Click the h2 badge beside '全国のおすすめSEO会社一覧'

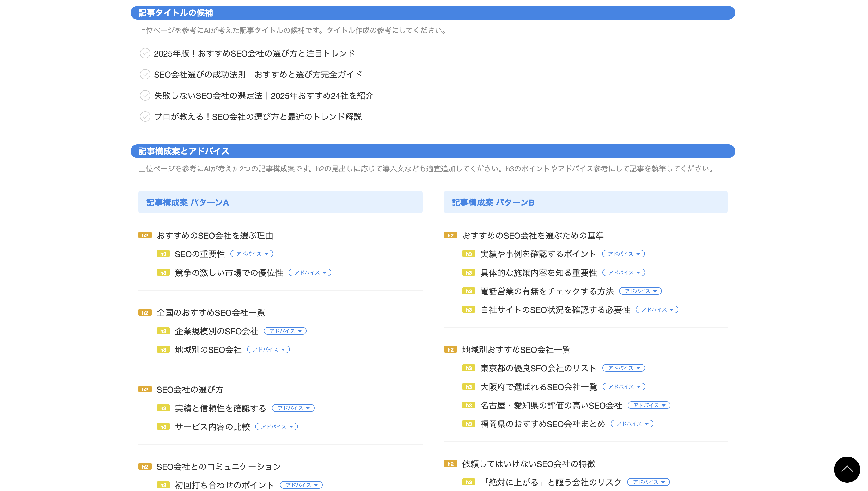(145, 312)
